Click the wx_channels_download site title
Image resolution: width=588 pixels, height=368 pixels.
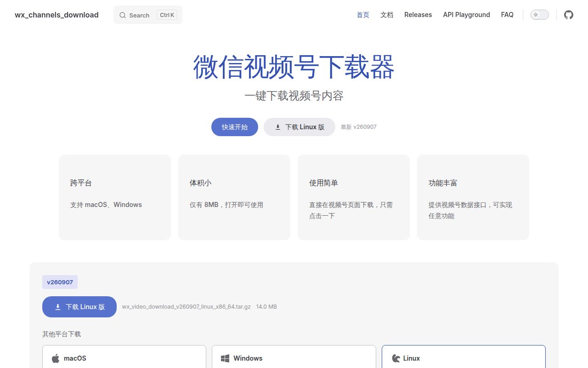click(x=57, y=15)
